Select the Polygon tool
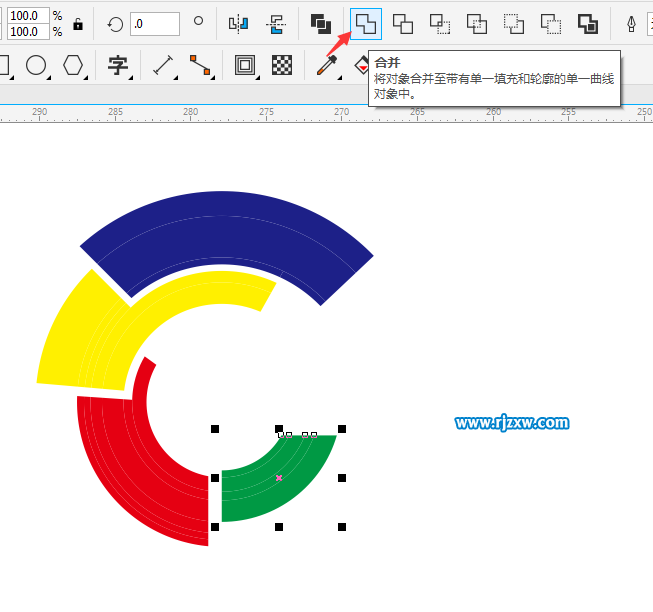The height and width of the screenshot is (612, 653). point(73,66)
